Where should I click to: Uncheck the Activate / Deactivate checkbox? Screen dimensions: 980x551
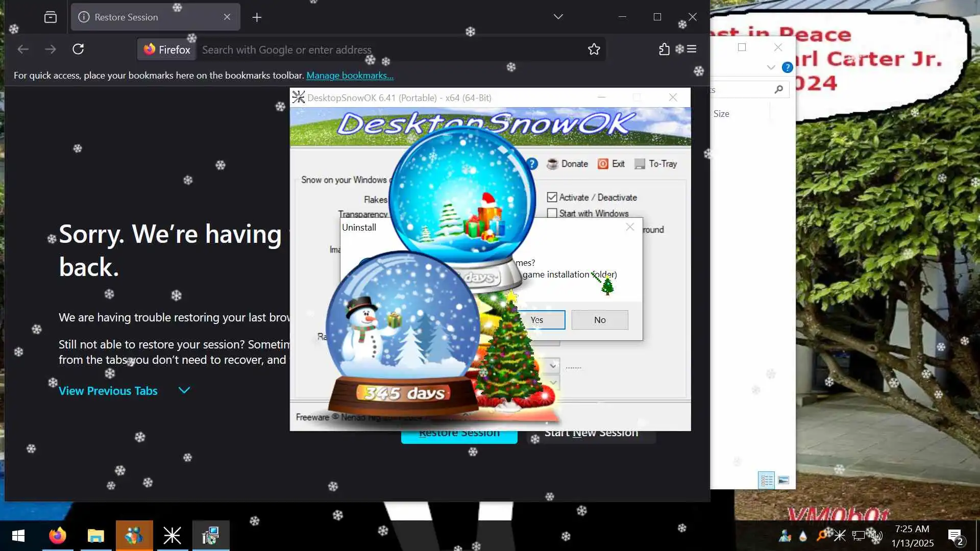point(552,197)
